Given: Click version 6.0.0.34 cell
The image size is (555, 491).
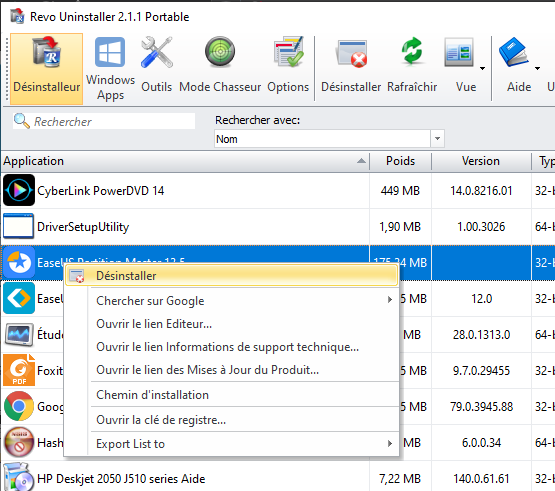Looking at the screenshot, I should click(481, 443).
